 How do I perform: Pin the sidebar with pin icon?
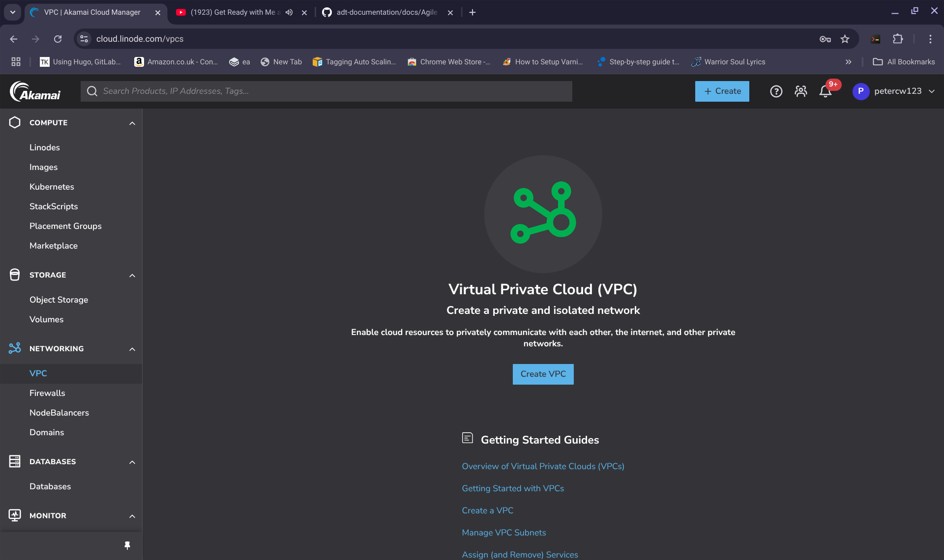pyautogui.click(x=127, y=545)
